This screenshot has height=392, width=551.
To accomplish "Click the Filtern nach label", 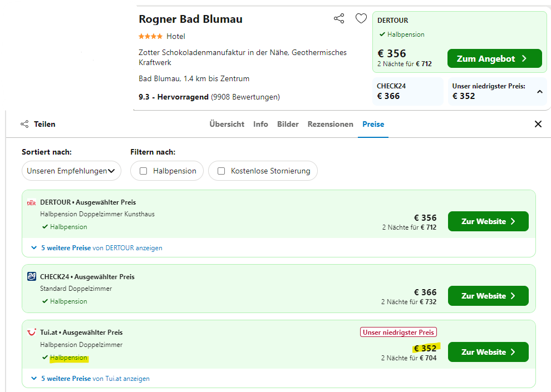I will [x=153, y=152].
